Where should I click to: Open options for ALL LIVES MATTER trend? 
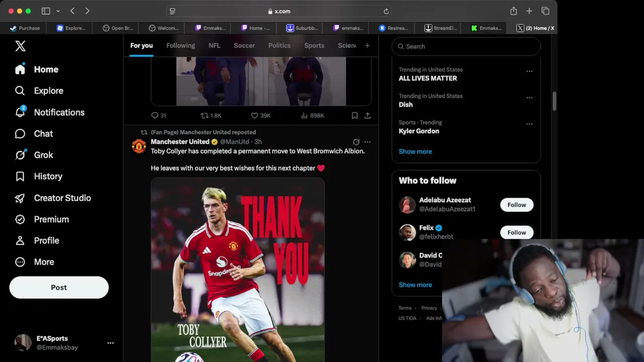click(x=529, y=71)
